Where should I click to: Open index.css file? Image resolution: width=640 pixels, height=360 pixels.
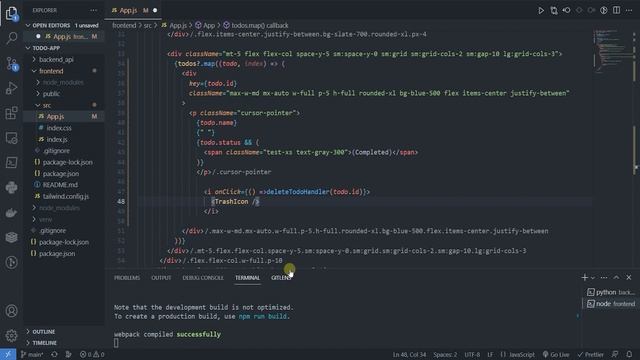pyautogui.click(x=59, y=128)
